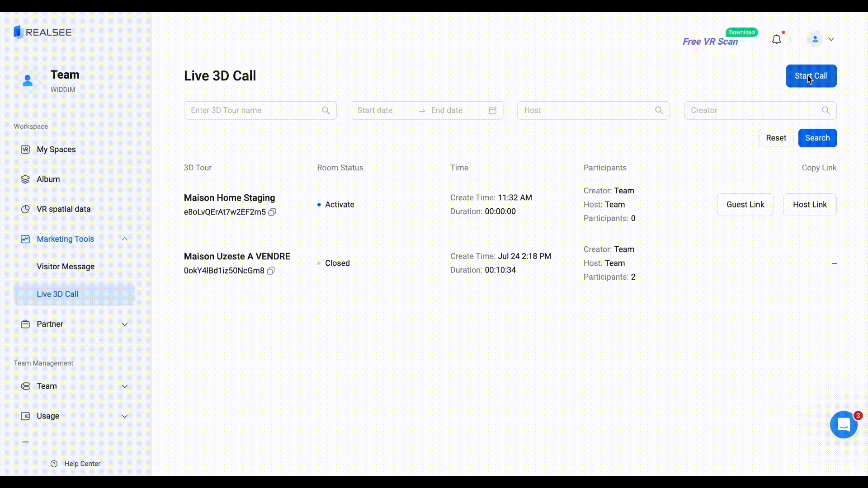Open the Visitor Message page
This screenshot has width=868, height=488.
pos(66,267)
